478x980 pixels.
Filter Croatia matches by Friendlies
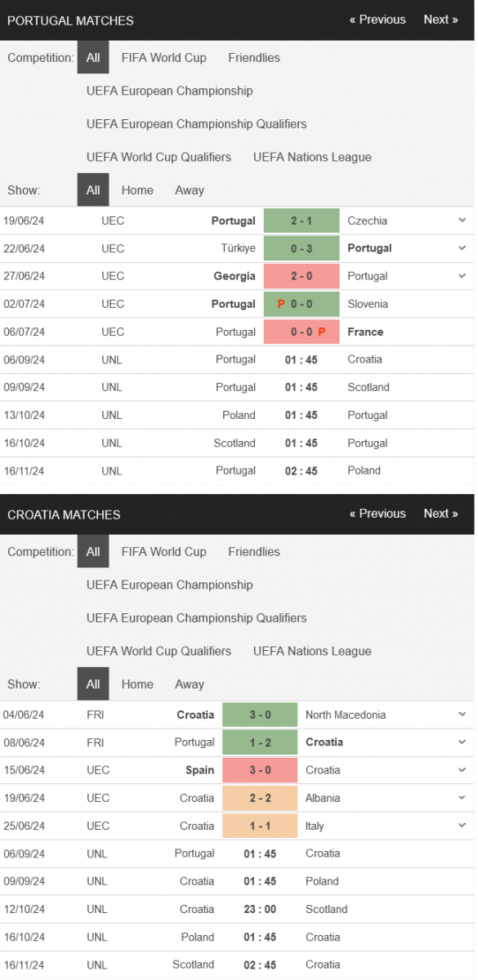coord(254,552)
